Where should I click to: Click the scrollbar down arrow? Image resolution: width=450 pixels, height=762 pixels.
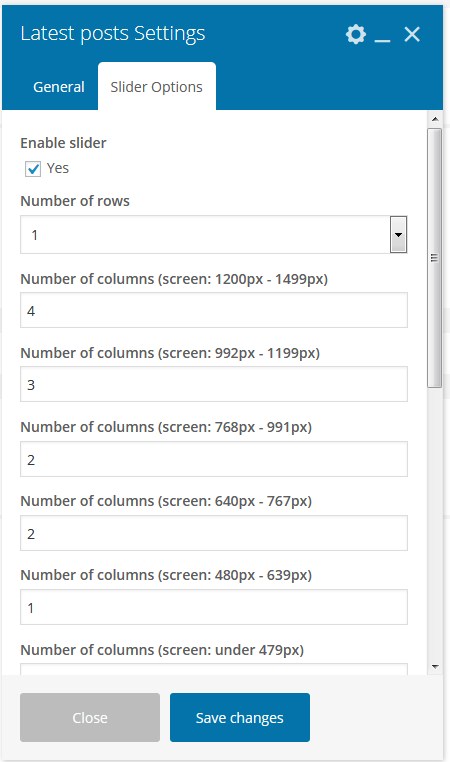(435, 667)
